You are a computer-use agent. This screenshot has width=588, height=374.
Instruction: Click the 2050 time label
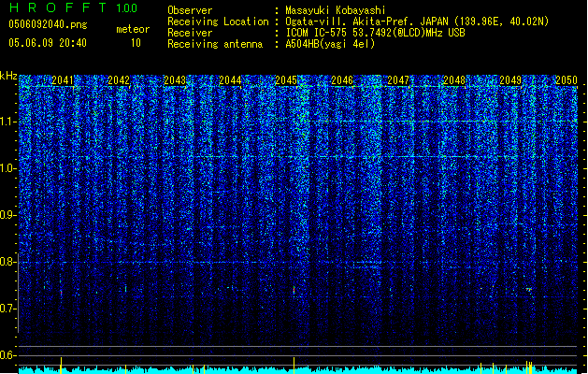[x=566, y=80]
